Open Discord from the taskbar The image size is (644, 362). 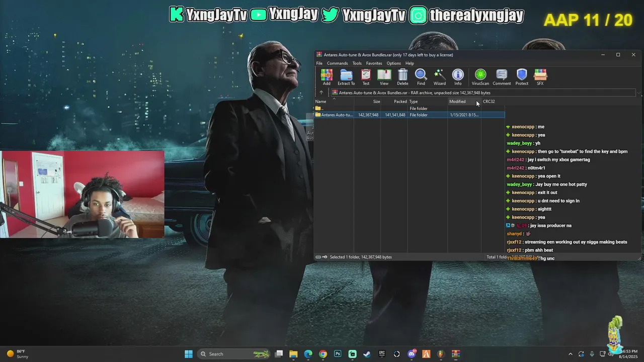(412, 354)
